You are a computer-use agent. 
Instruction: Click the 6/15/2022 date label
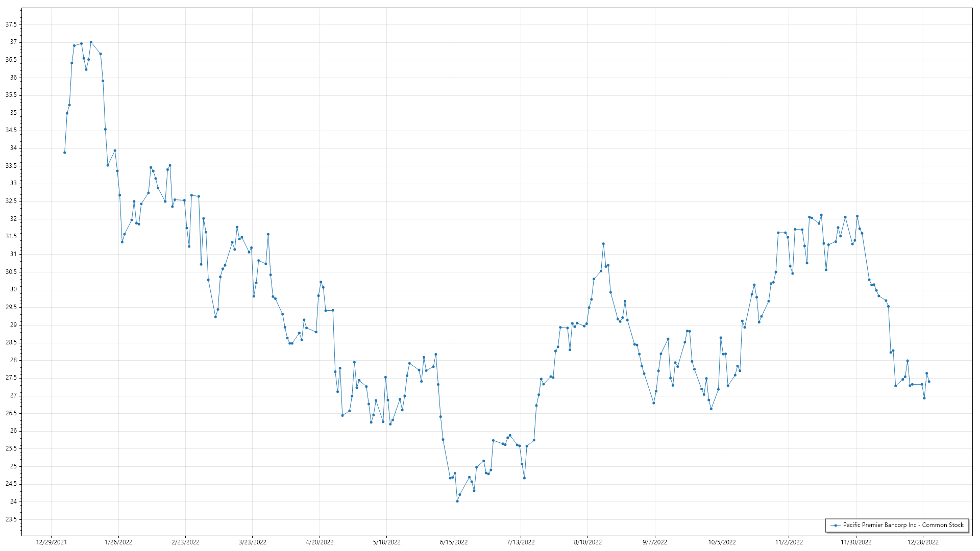[454, 542]
